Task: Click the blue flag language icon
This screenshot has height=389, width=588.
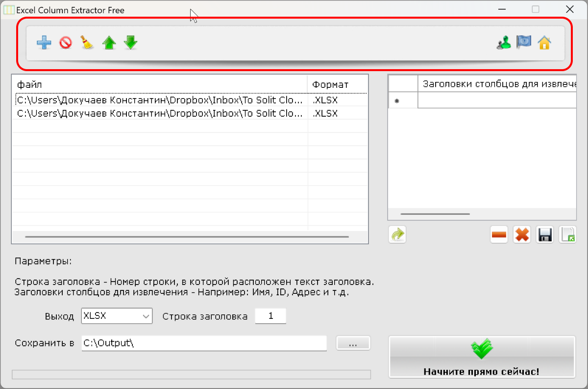Action: [x=524, y=43]
